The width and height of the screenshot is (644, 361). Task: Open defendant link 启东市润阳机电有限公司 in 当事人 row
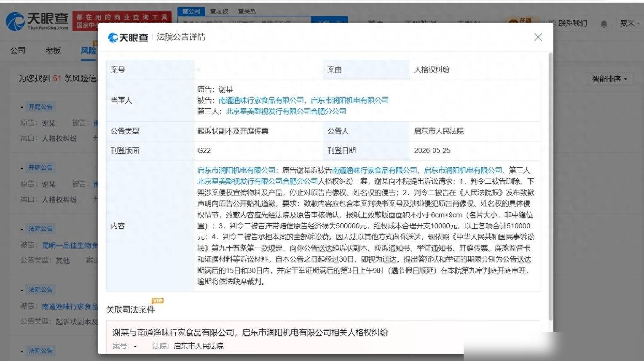coord(349,100)
